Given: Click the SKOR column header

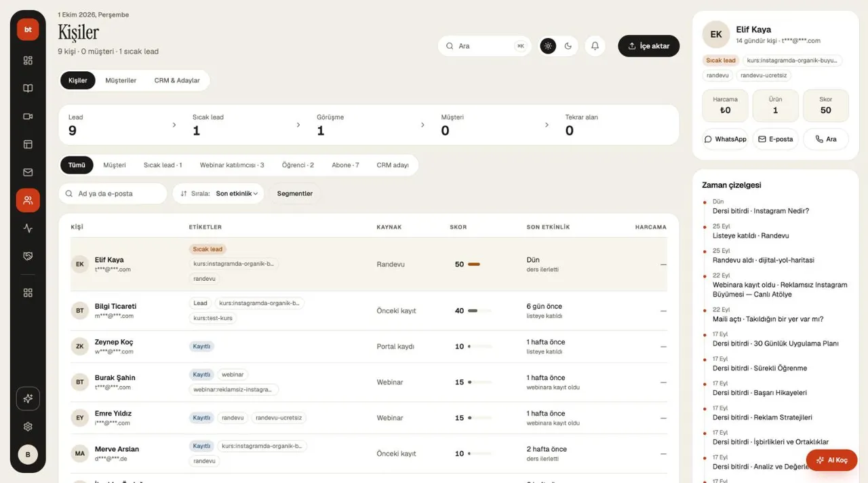Looking at the screenshot, I should tap(458, 227).
